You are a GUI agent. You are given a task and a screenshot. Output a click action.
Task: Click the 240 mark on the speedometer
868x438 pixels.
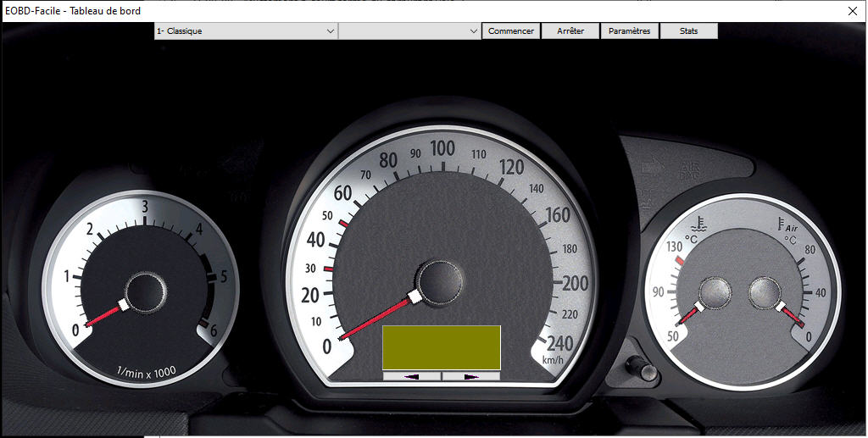[559, 344]
